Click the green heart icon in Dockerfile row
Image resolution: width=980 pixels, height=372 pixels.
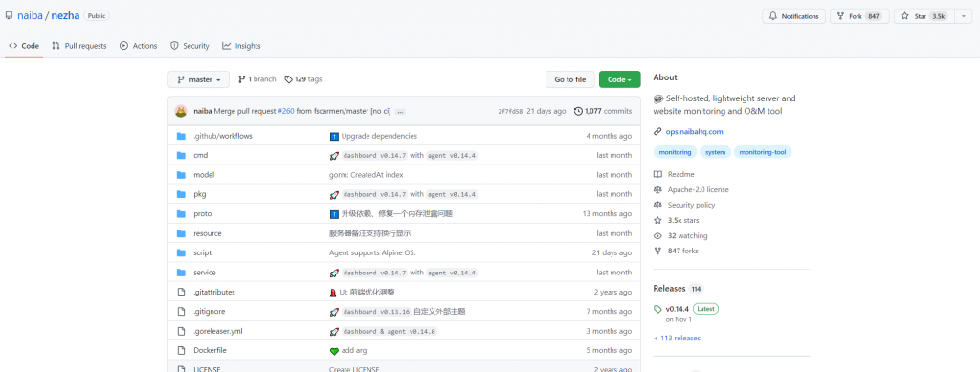[334, 351]
